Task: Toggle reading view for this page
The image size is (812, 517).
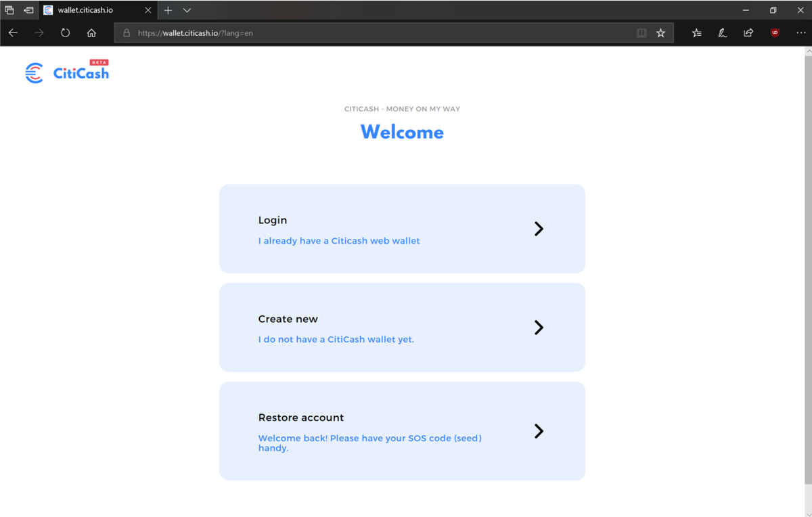Action: [x=641, y=32]
